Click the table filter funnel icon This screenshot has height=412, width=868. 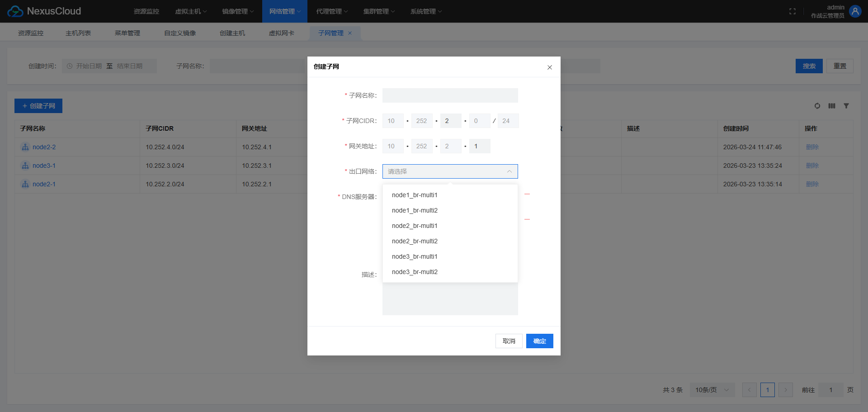(x=846, y=106)
